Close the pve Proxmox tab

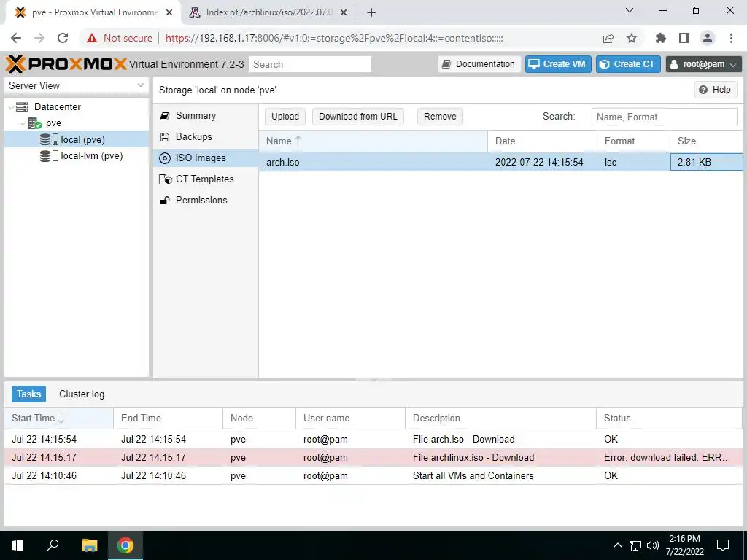coord(169,12)
